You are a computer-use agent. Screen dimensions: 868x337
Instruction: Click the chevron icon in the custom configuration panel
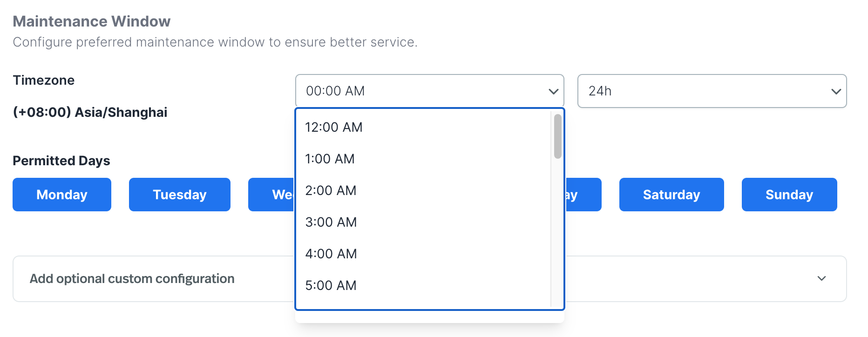coord(821,278)
